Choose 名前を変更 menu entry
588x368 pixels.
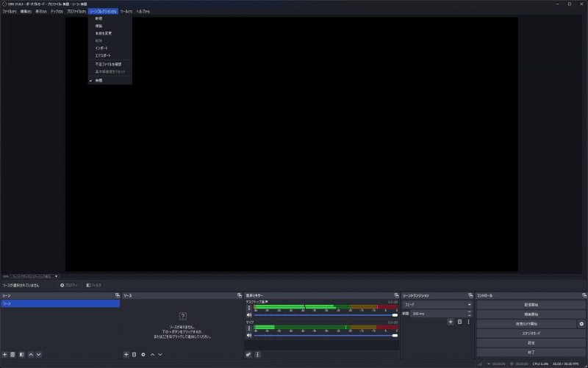[110, 33]
